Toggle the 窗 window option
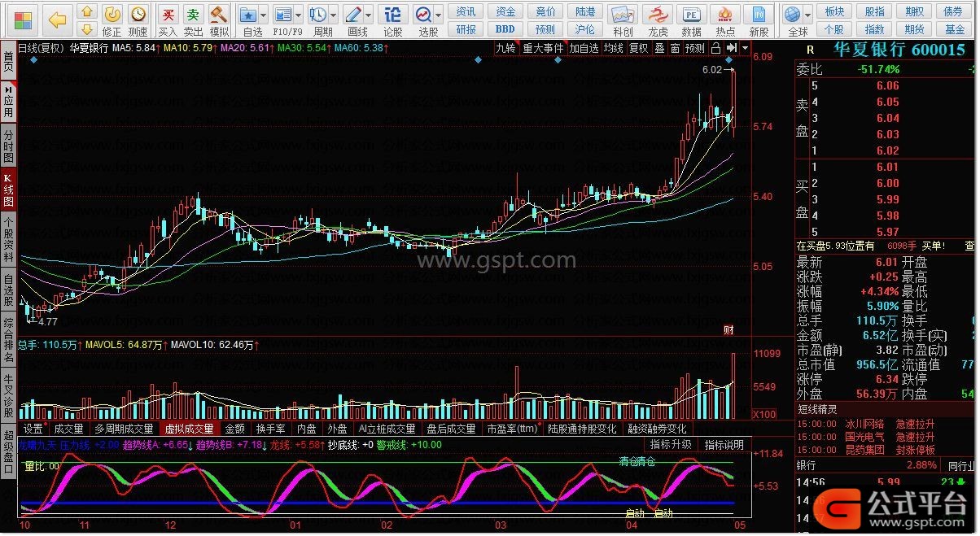 (675, 48)
